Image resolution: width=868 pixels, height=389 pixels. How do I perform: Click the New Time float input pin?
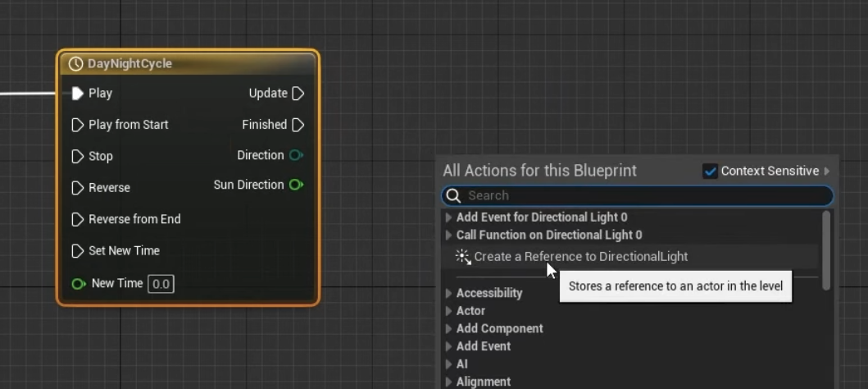point(78,284)
